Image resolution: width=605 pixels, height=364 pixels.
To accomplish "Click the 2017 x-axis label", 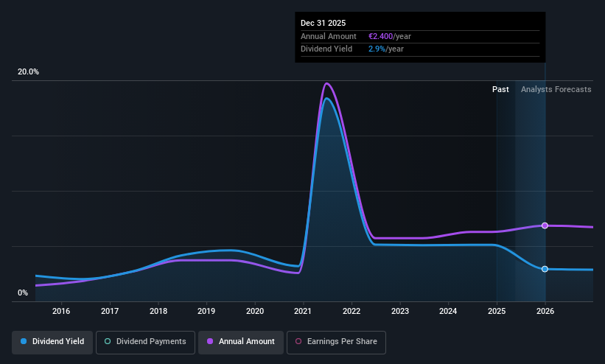I will (110, 311).
